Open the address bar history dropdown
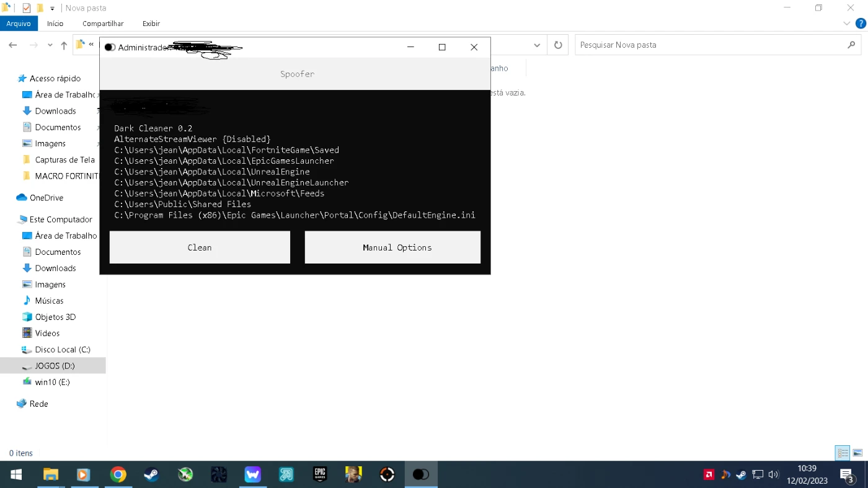The width and height of the screenshot is (868, 488). (537, 45)
